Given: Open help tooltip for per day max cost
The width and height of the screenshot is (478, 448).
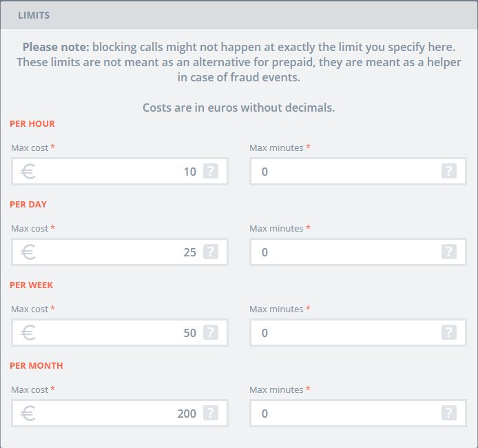Looking at the screenshot, I should pos(211,252).
